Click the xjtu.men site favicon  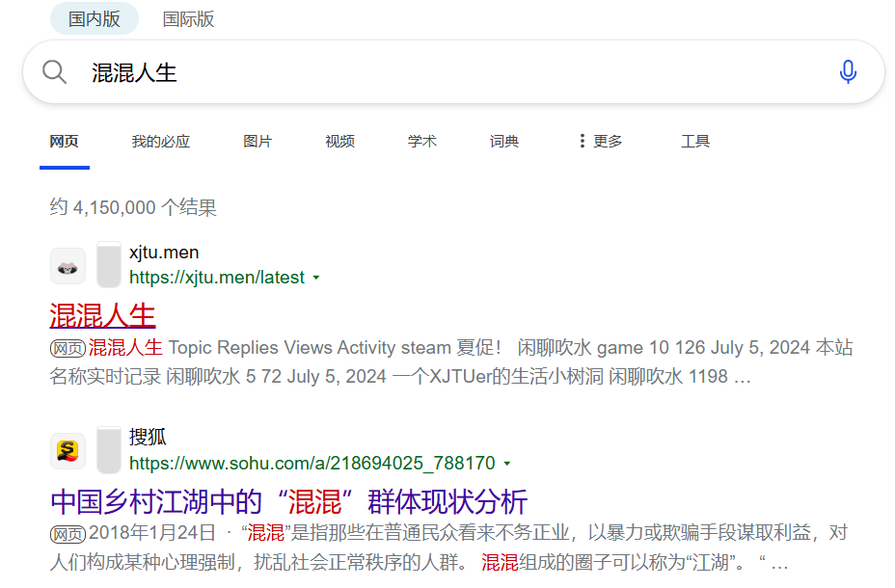pyautogui.click(x=68, y=266)
